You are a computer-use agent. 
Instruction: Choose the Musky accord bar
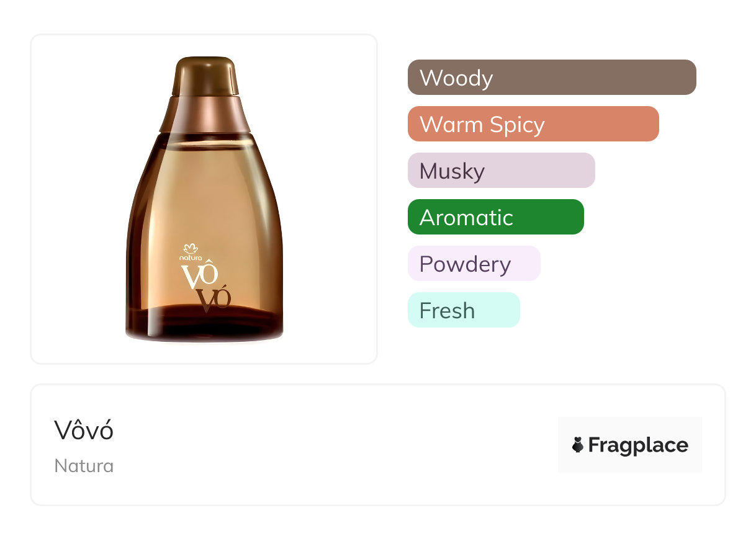click(x=501, y=171)
